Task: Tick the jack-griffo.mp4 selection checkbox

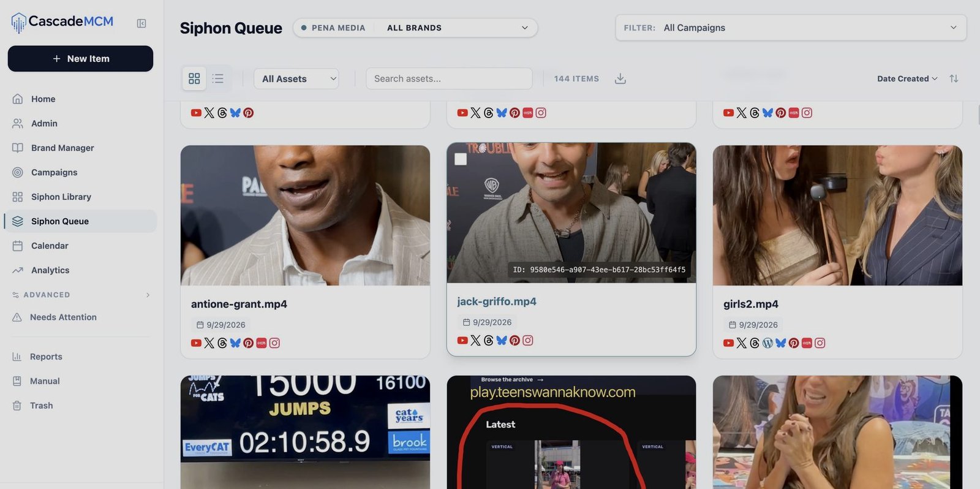Action: [x=461, y=159]
